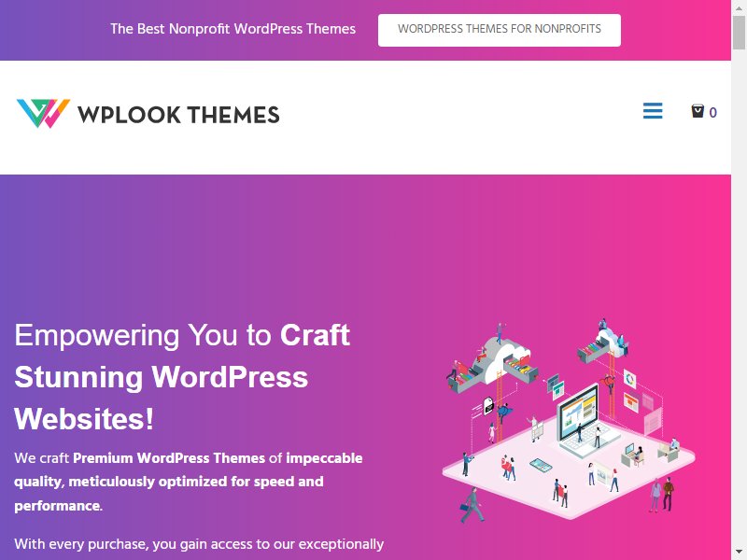Click the cart item count 0
This screenshot has width=747, height=560.
(x=712, y=112)
